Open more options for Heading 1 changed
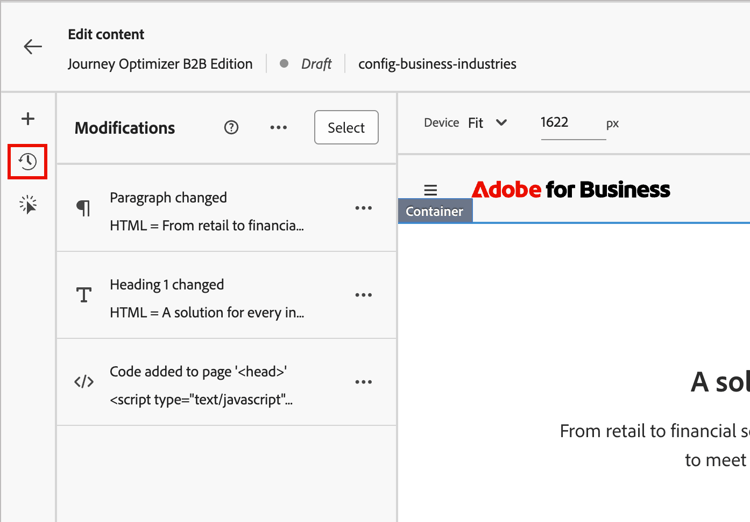 364,295
